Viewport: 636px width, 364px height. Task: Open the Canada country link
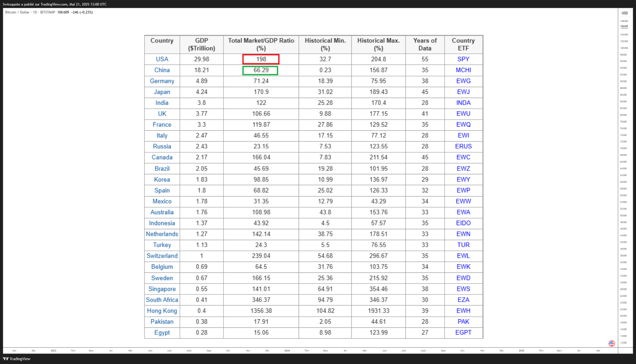pyautogui.click(x=162, y=157)
